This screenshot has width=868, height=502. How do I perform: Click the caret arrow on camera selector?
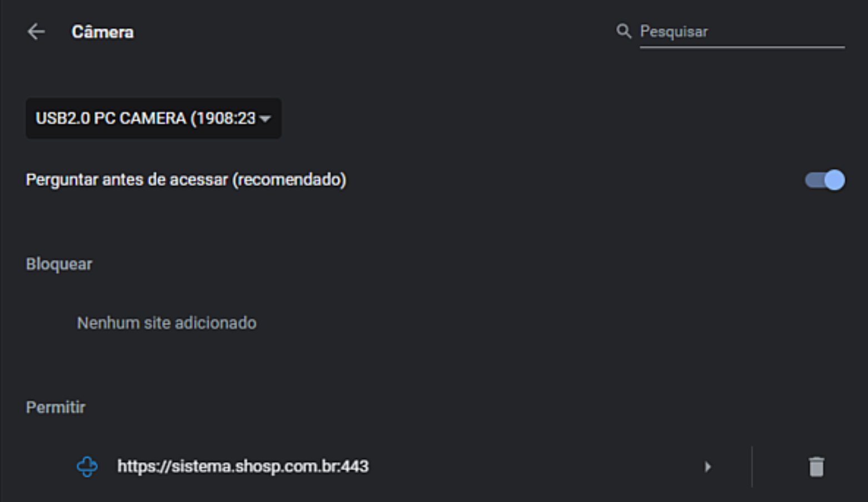tap(265, 119)
